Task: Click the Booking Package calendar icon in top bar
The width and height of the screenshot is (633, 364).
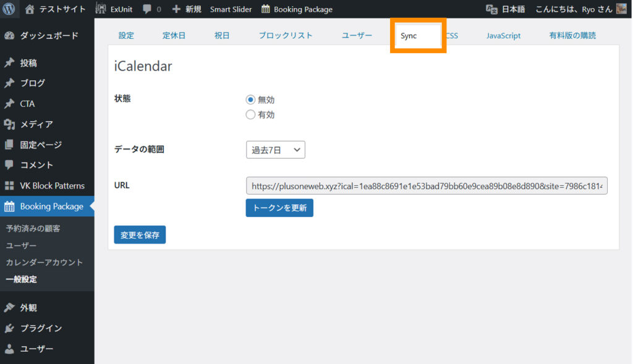Action: [266, 9]
